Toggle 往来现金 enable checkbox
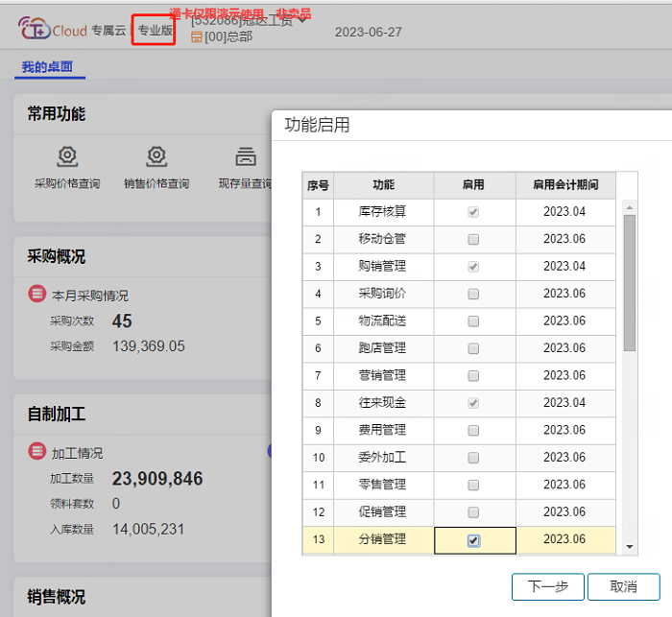The width and height of the screenshot is (672, 617). pos(473,403)
